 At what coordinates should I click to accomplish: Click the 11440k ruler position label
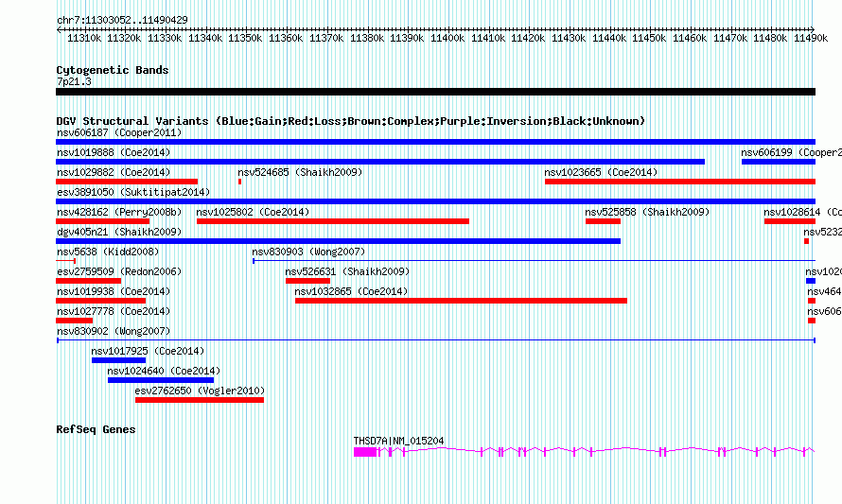[x=609, y=38]
